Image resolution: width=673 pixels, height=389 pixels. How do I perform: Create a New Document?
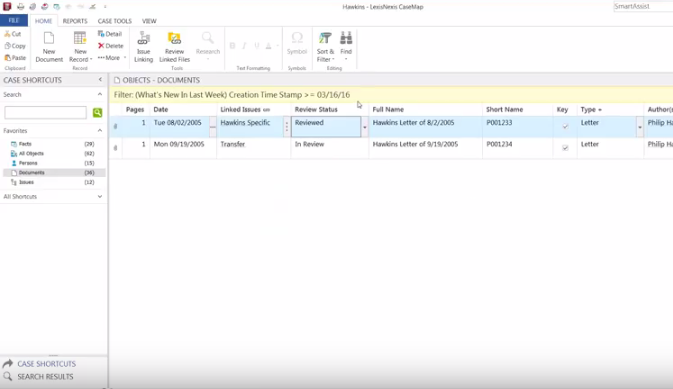(x=49, y=47)
